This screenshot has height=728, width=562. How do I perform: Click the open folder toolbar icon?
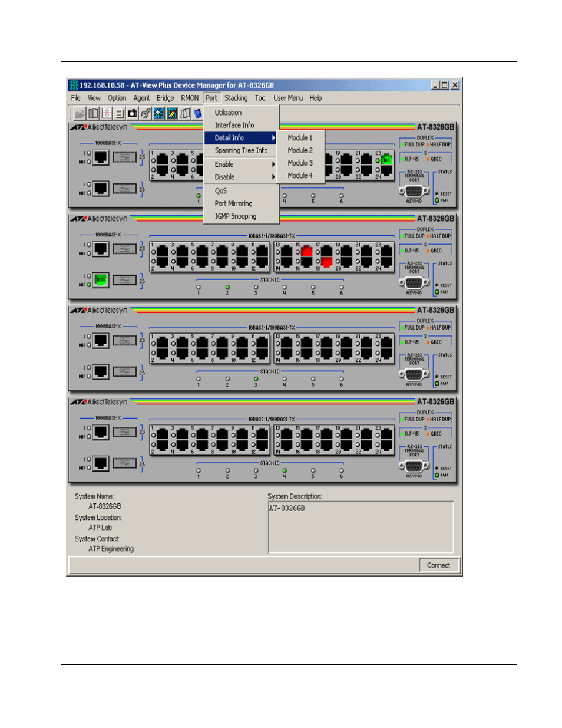point(80,113)
